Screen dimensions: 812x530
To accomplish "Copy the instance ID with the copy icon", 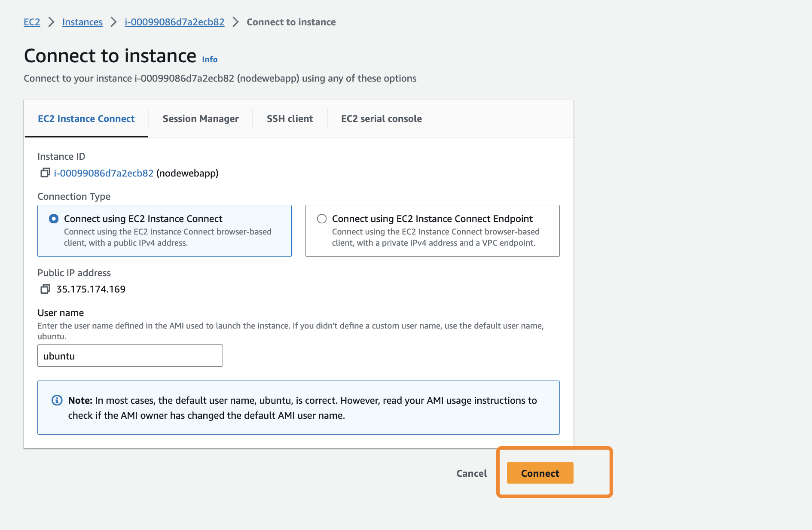I will pyautogui.click(x=45, y=173).
